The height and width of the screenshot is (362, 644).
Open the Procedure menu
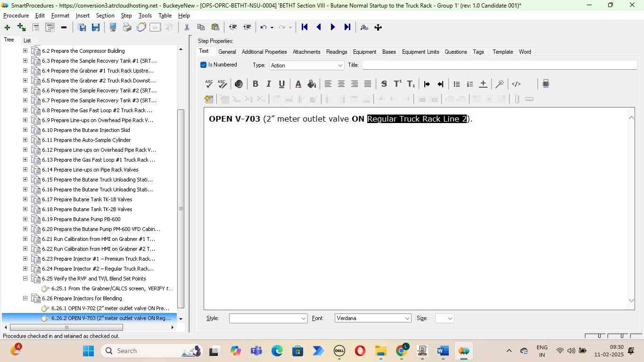pos(16,16)
